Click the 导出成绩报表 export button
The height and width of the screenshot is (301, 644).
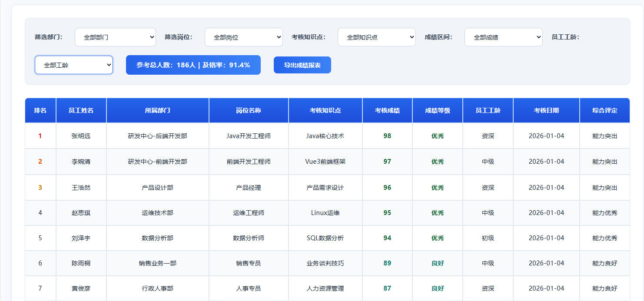(302, 65)
